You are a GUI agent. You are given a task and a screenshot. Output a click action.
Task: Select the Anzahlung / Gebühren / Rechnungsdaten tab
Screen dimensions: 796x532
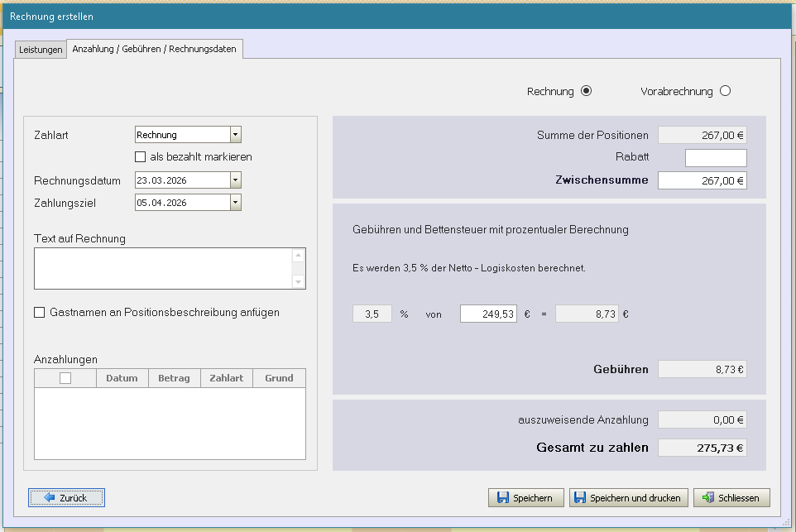click(x=154, y=49)
